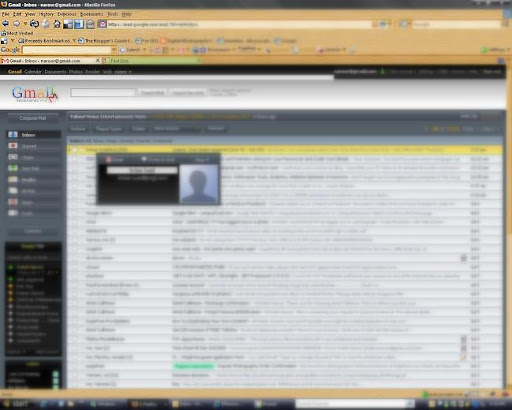The image size is (512, 410).
Task: Open the More Actions dropdown
Action: [176, 129]
